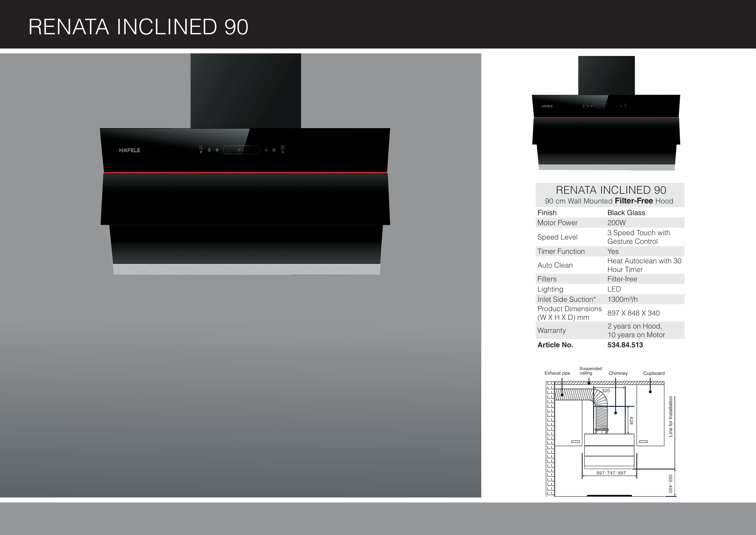
Task: Click the HÄFELE logo on the small hood image
Action: coord(547,106)
